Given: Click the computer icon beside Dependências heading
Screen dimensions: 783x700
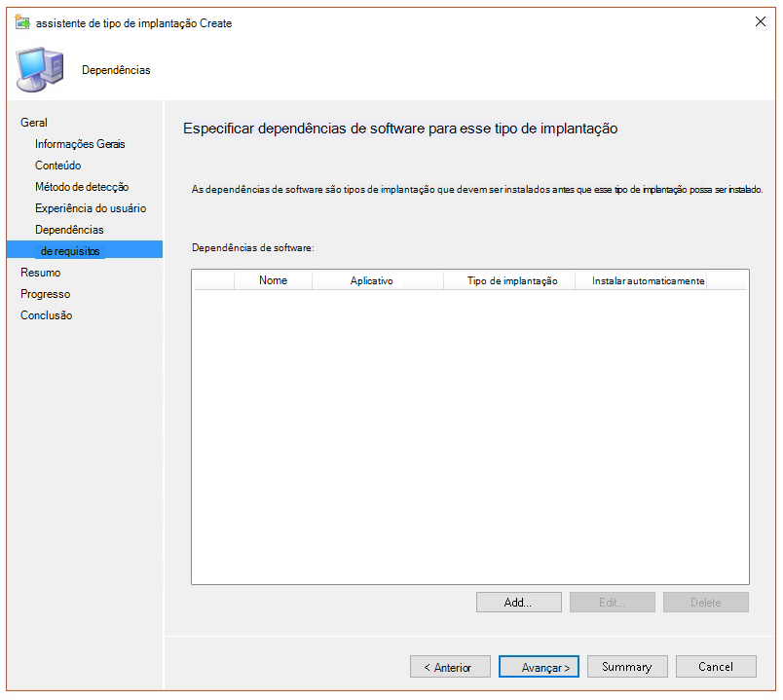Looking at the screenshot, I should [40, 69].
